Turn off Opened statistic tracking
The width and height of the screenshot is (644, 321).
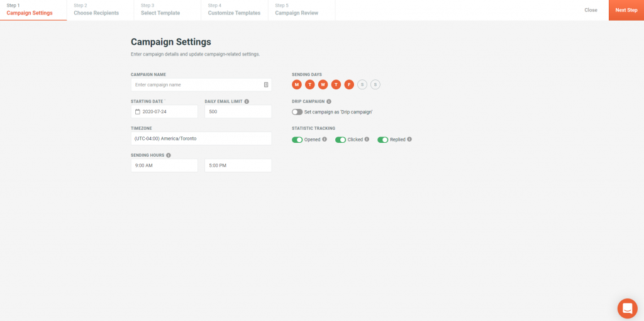(297, 140)
